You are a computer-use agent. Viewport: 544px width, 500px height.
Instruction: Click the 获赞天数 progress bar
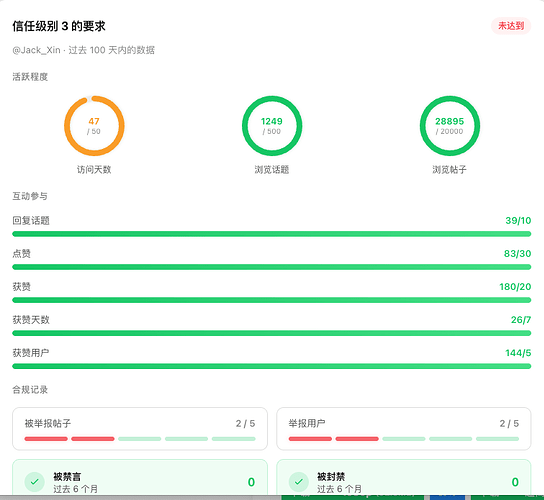[x=272, y=333]
